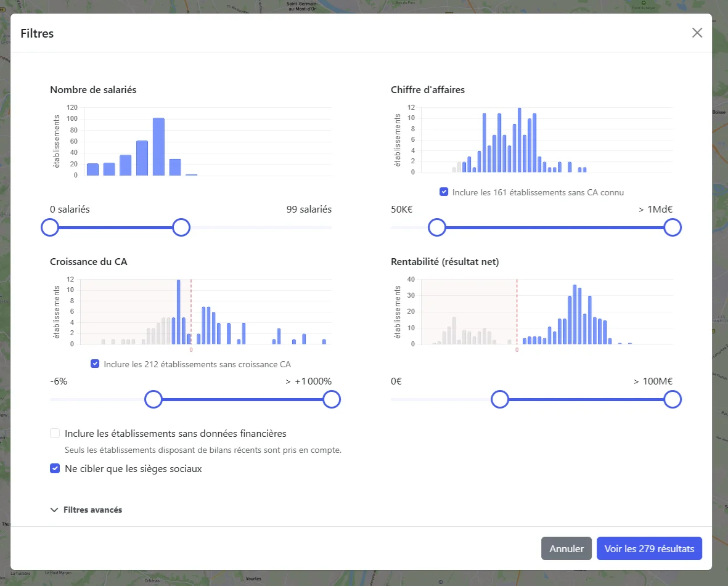Click the tallest bar in Nombre de salariés chart

click(x=158, y=147)
